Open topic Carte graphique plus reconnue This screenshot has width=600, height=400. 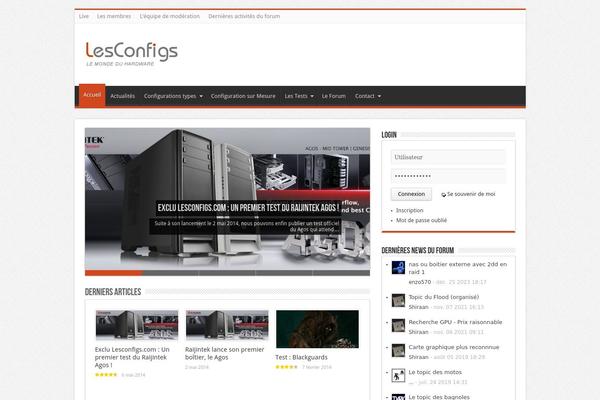pyautogui.click(x=454, y=347)
